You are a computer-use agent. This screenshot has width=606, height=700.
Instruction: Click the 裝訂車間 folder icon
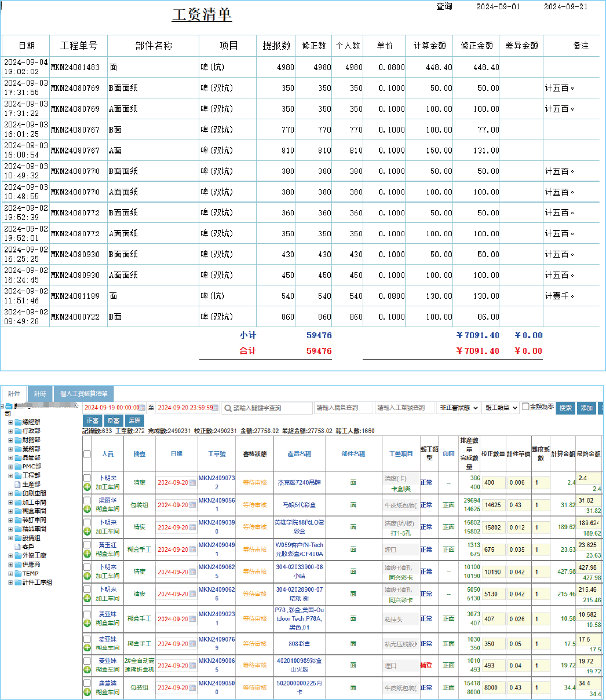click(x=18, y=521)
